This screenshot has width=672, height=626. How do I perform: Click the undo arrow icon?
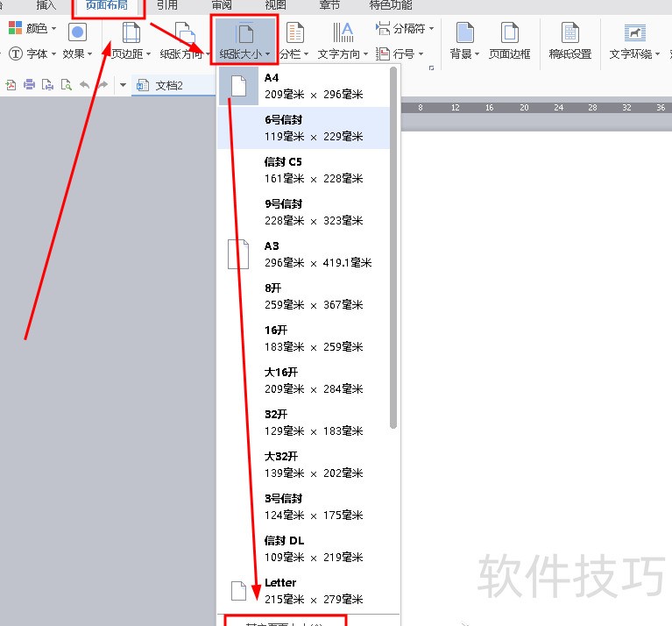tap(85, 84)
